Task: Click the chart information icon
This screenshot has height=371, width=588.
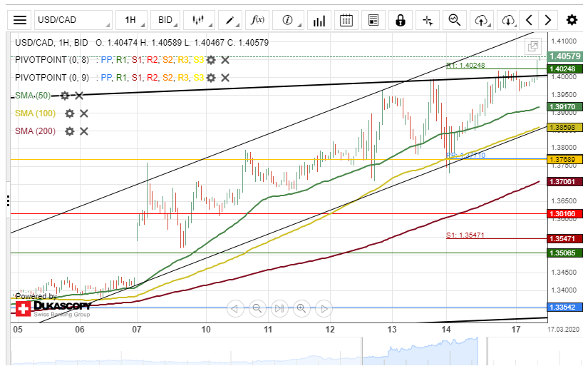Action: [x=287, y=20]
